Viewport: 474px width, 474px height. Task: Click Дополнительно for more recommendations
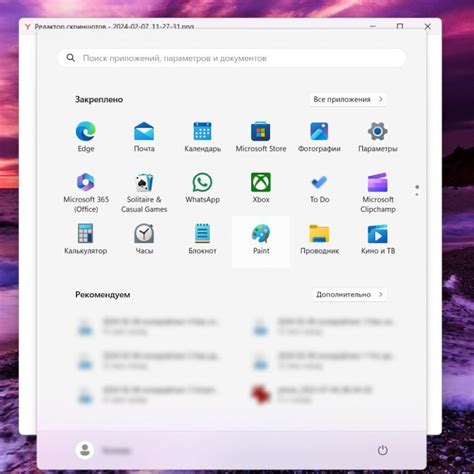349,294
